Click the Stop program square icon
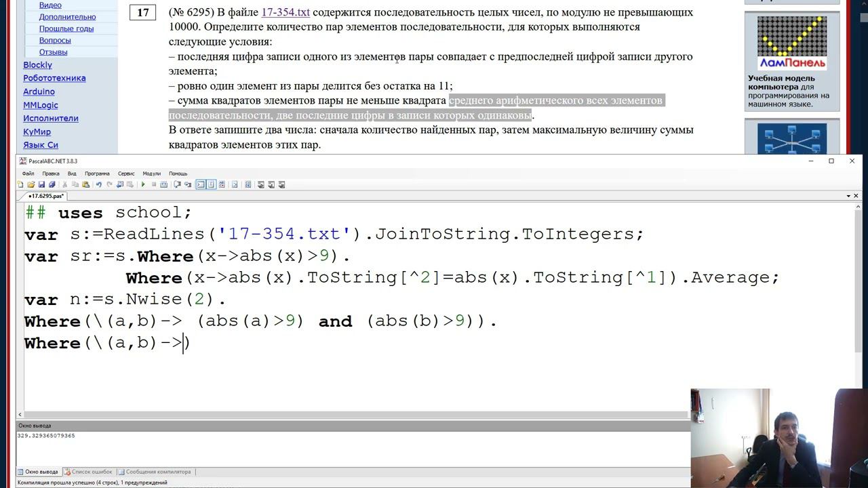Screen dimensions: 868x488 (154, 184)
